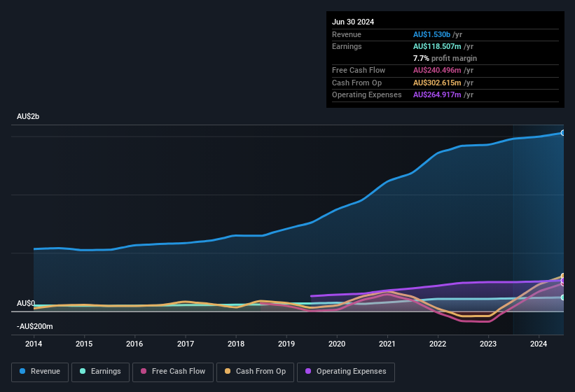Click the 2018 x-axis label
Viewport: 575px width, 392px height.
(236, 344)
